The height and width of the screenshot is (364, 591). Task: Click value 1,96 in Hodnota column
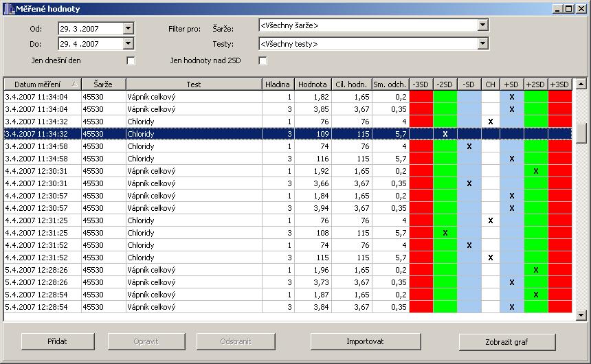pyautogui.click(x=321, y=270)
